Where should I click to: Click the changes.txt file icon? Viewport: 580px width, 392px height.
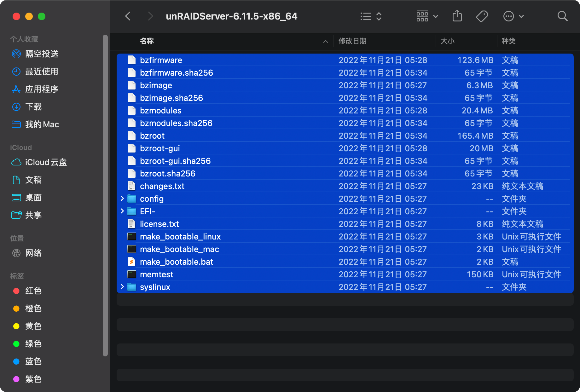(x=132, y=186)
